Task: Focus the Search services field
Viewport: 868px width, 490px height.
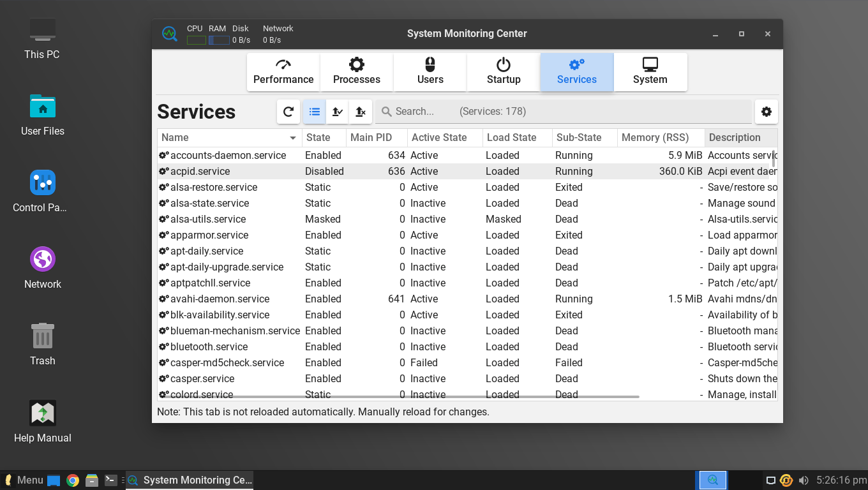Action: click(x=564, y=112)
